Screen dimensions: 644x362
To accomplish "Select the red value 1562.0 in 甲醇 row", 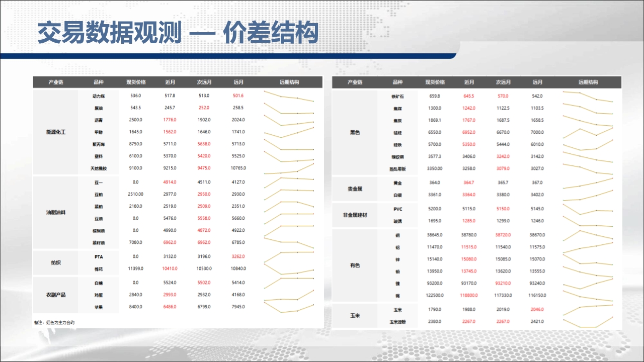I will click(170, 132).
